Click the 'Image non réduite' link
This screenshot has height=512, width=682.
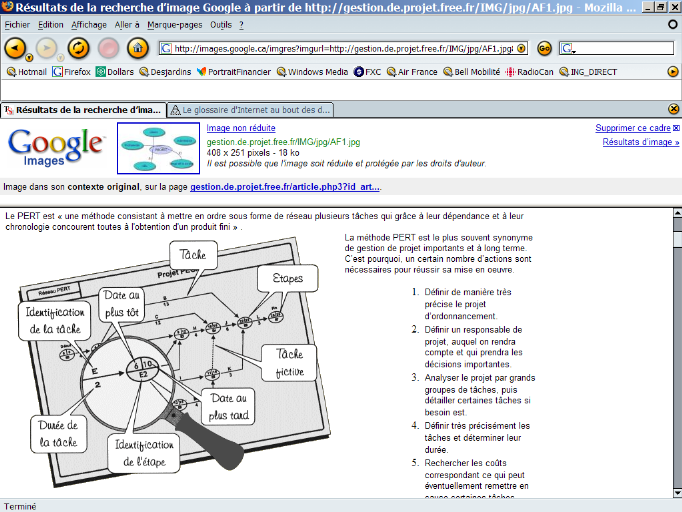point(241,128)
